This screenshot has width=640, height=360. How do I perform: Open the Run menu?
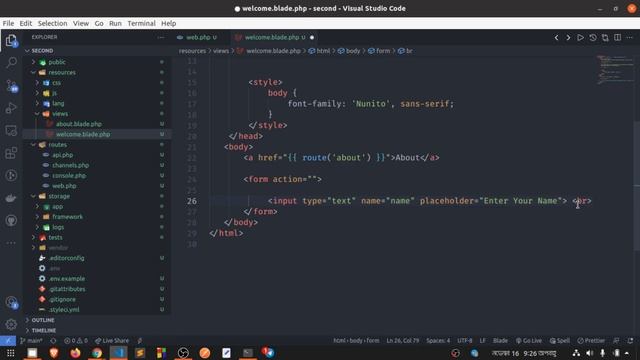click(115, 23)
